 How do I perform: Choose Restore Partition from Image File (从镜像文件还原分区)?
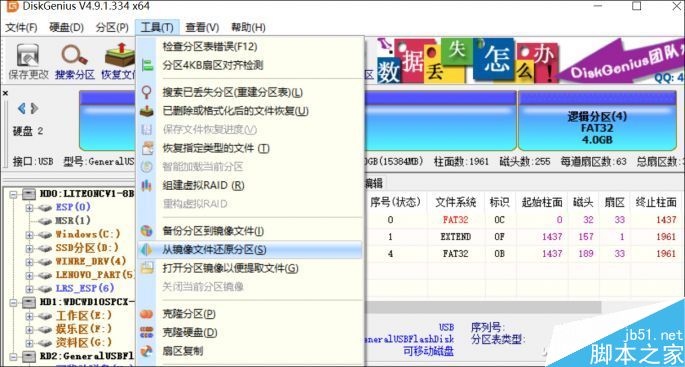(x=249, y=250)
